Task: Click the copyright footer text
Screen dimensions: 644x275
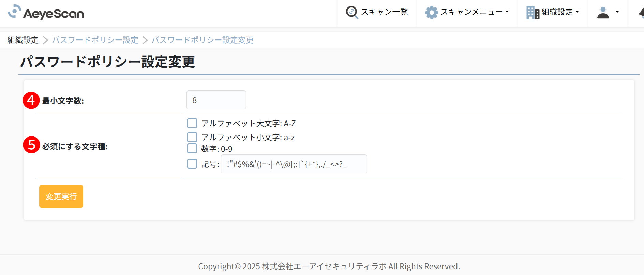Action: point(329,266)
